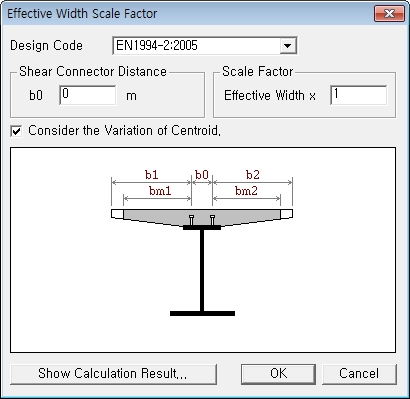
Task: Open Show Calculation Result button
Action: (113, 374)
